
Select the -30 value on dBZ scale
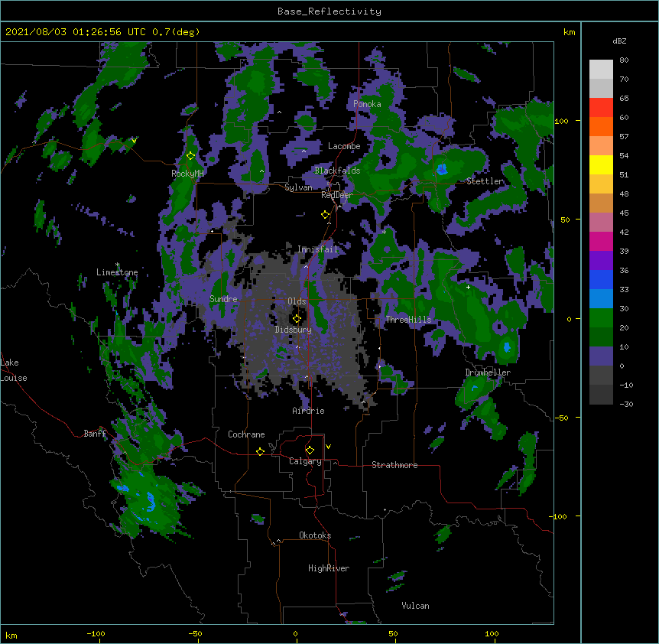coord(626,405)
